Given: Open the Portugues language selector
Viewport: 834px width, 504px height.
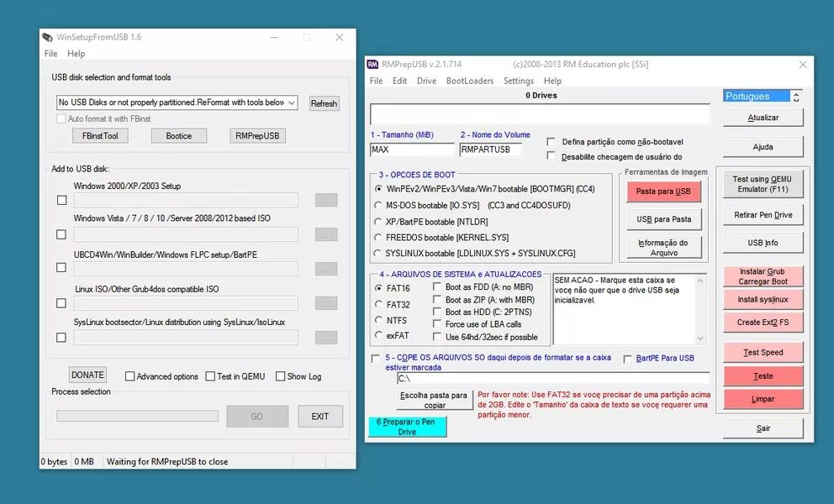Looking at the screenshot, I should pos(757,97).
